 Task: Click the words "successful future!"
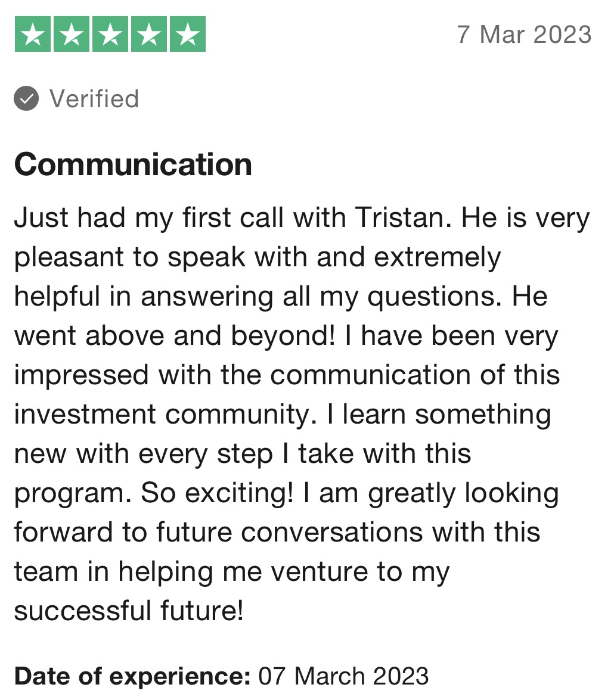coord(129,611)
